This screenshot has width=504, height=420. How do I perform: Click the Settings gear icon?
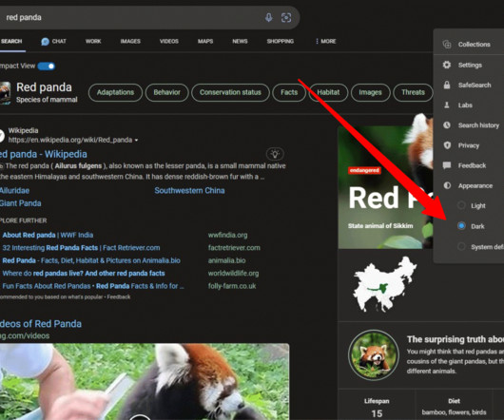[447, 65]
